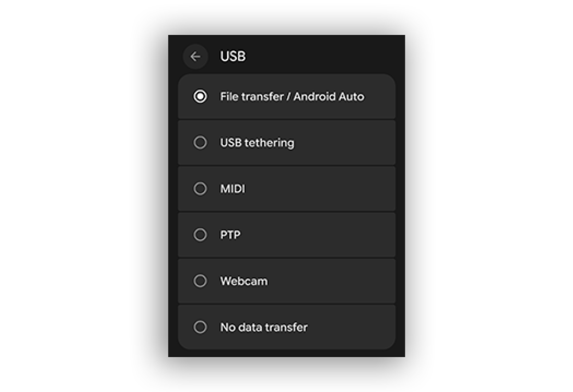Click the File transfer / Android Auto label

[292, 97]
